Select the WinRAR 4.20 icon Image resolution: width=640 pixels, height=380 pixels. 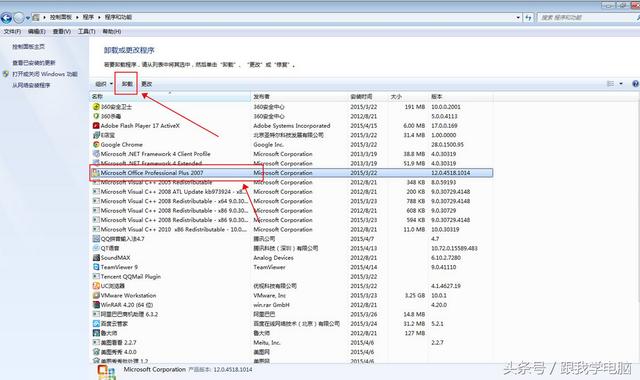(x=96, y=304)
